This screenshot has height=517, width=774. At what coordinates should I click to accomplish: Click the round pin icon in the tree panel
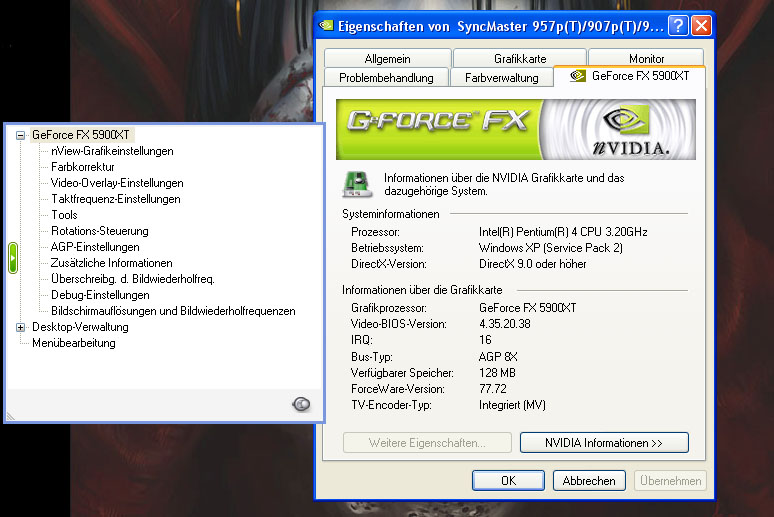(301, 404)
